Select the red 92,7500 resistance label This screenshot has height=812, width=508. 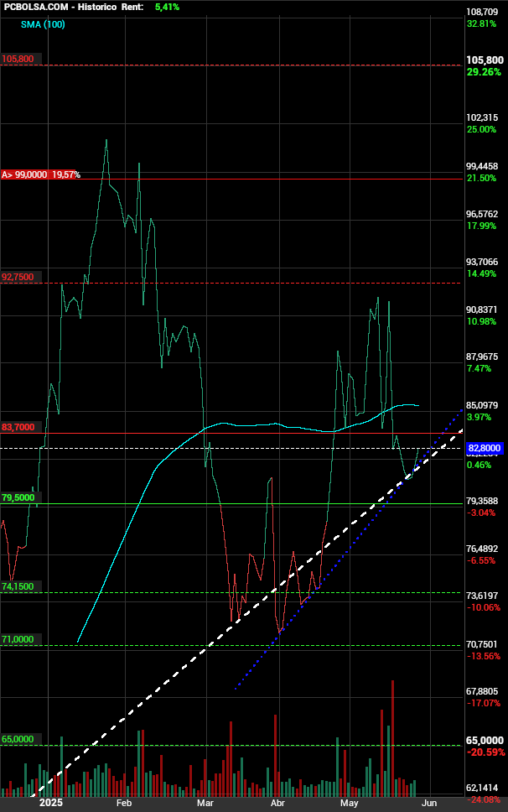[18, 277]
